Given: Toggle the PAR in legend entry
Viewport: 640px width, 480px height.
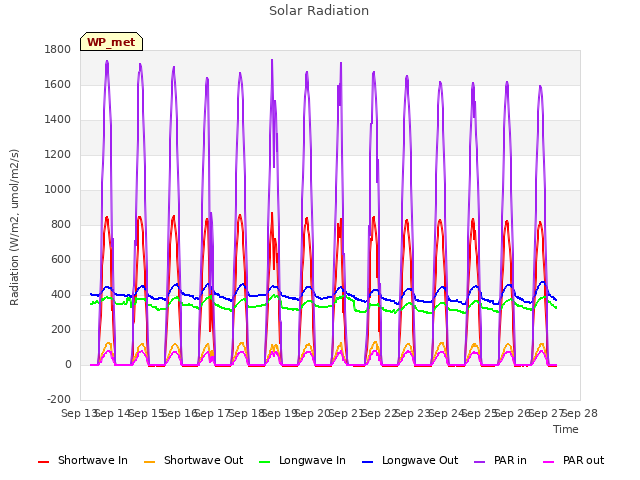Looking at the screenshot, I should [x=500, y=461].
